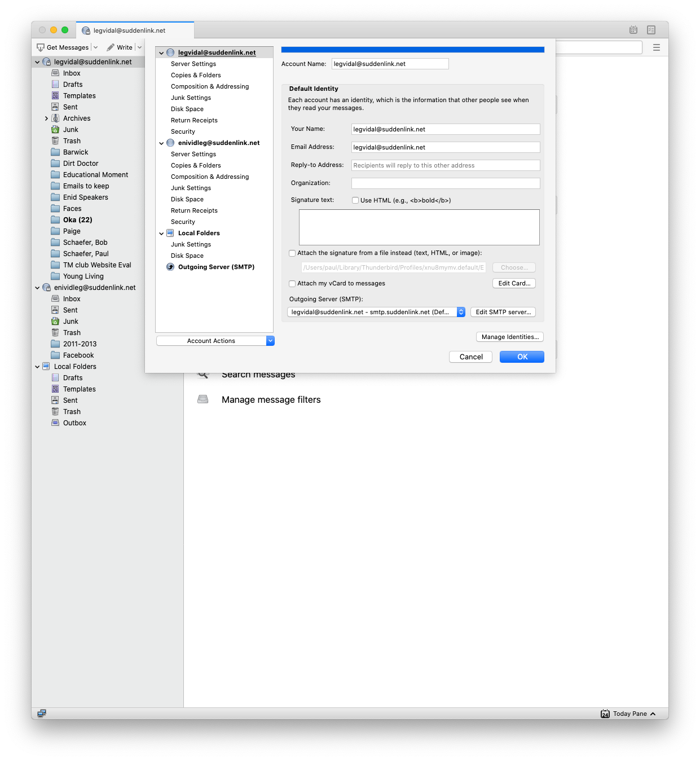The image size is (700, 761).
Task: Click Manage message filters link
Action: pos(271,399)
